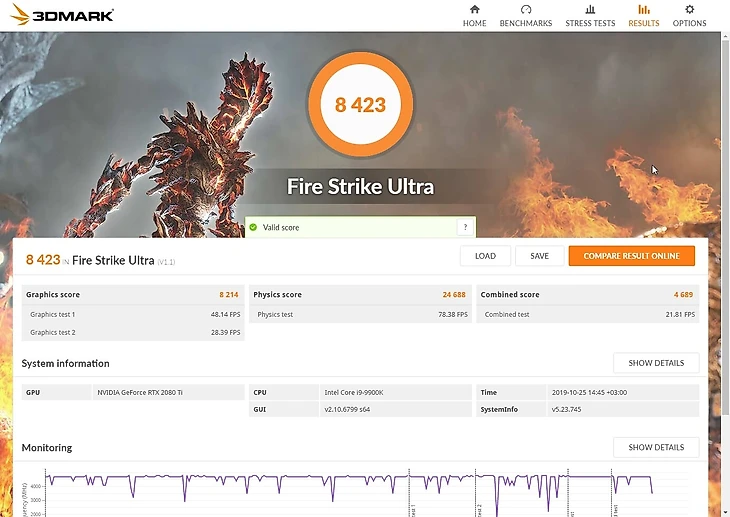
Task: Click the orange 8 423 score circle
Action: [x=360, y=104]
